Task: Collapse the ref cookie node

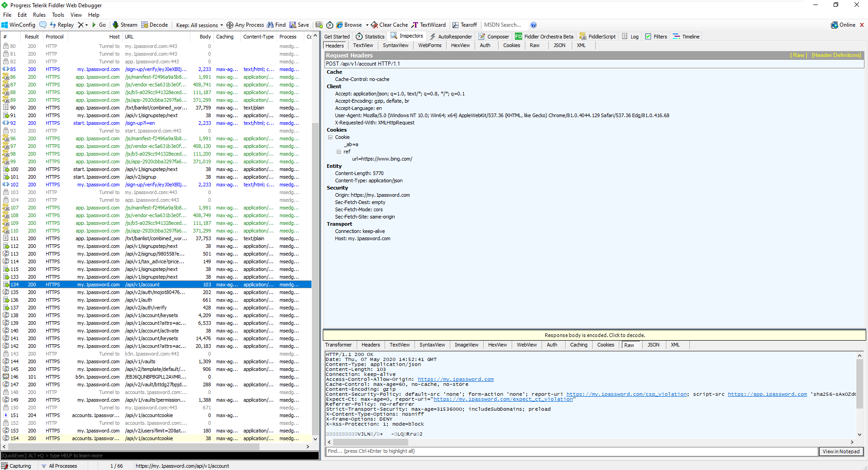Action: 339,152
